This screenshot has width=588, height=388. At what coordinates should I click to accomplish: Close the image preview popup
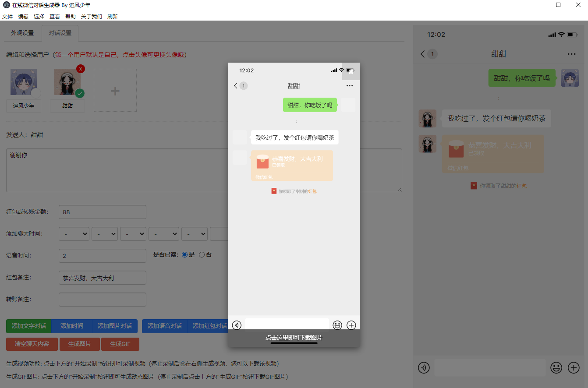click(x=351, y=71)
